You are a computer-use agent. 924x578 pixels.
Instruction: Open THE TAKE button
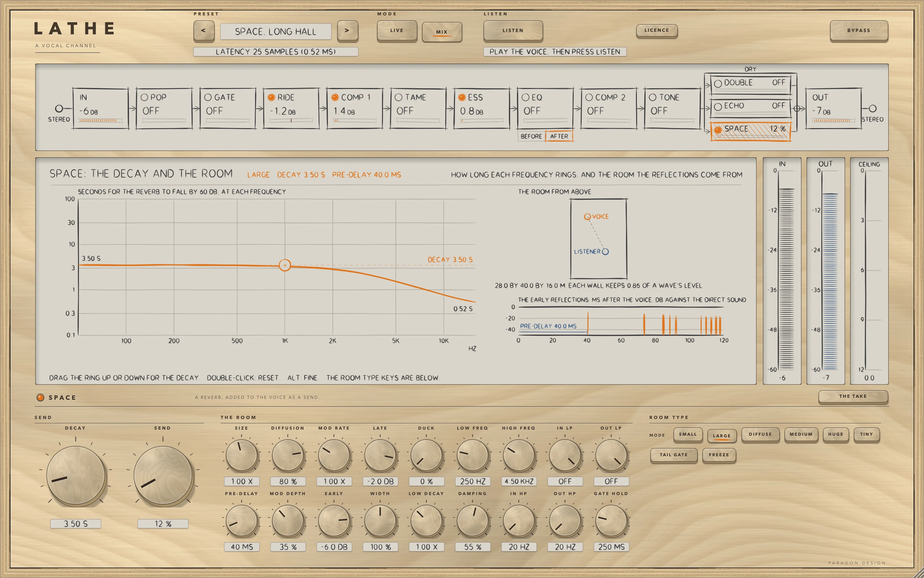tap(853, 397)
